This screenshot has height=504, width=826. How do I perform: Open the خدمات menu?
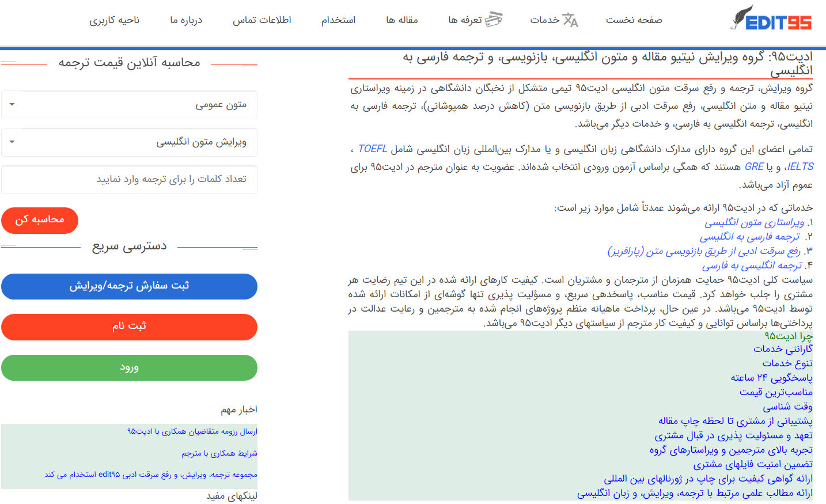point(545,20)
